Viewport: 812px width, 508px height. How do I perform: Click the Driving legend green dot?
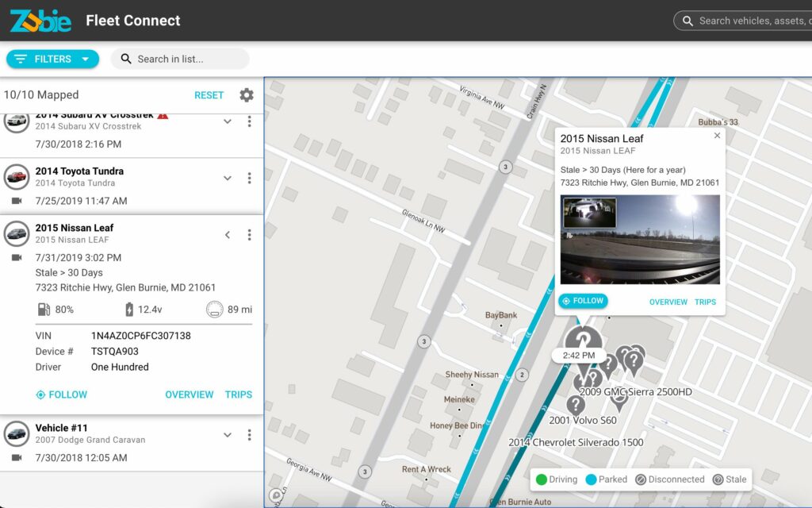click(x=541, y=479)
